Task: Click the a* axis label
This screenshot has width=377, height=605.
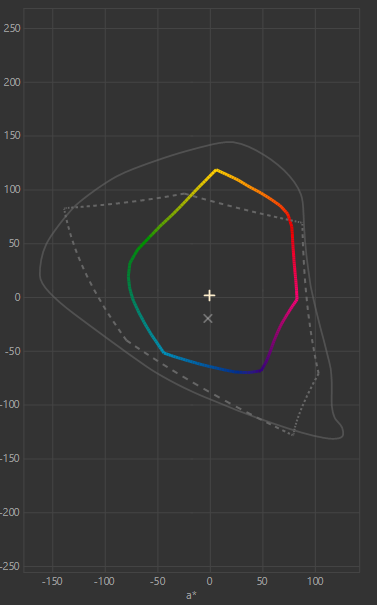Action: coord(191,595)
